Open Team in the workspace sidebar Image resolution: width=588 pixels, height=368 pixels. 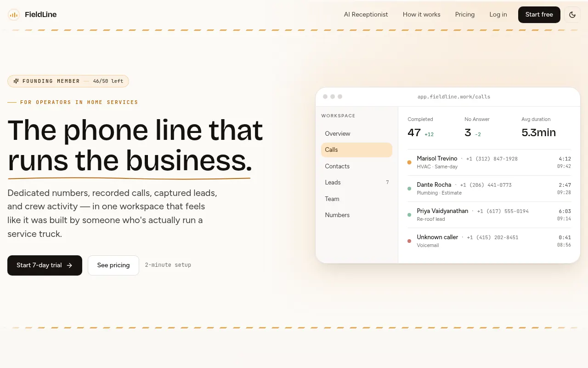(356, 199)
